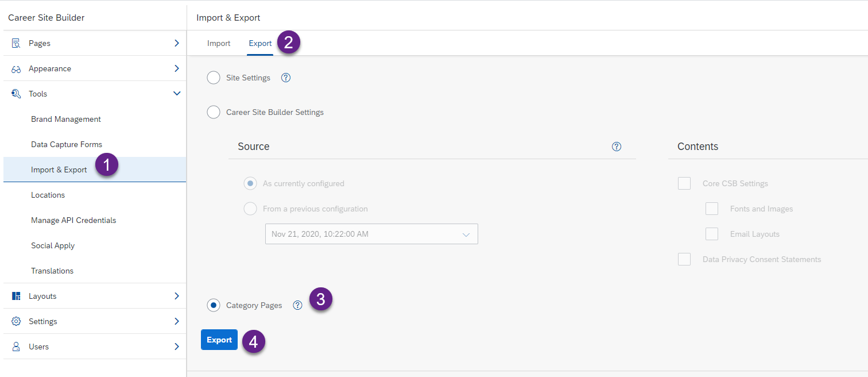868x377 pixels.
Task: Open Brand Management under Tools
Action: click(66, 119)
